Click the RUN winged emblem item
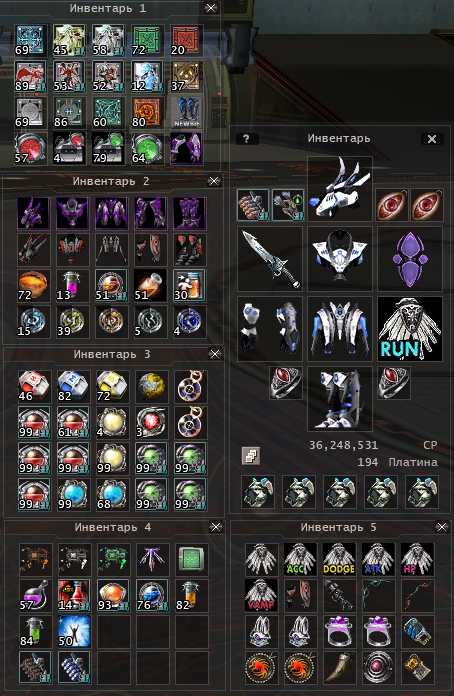 [x=410, y=329]
